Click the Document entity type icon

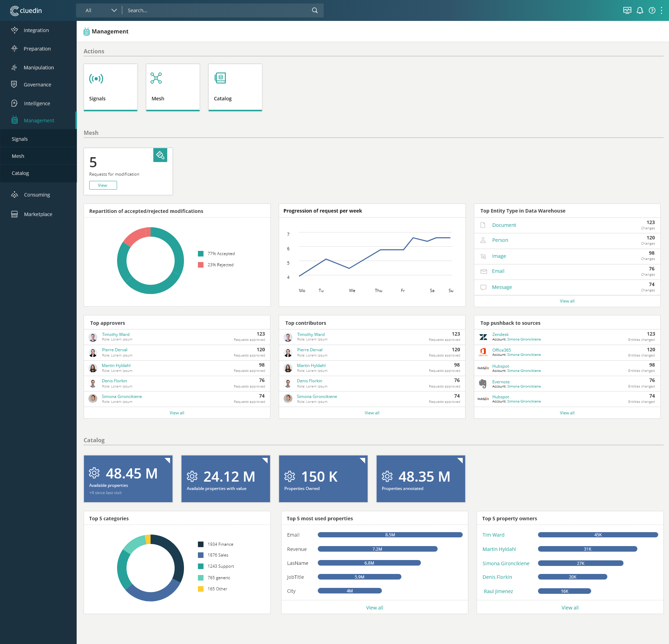pos(483,225)
